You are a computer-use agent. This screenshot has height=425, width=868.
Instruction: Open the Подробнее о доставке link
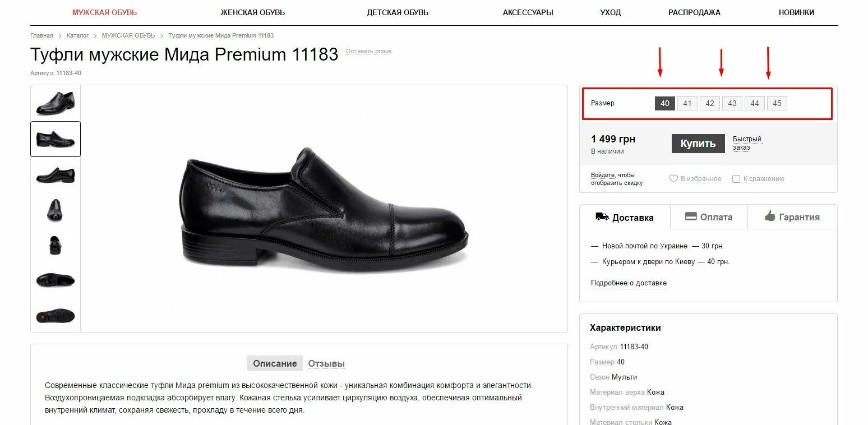coord(629,283)
